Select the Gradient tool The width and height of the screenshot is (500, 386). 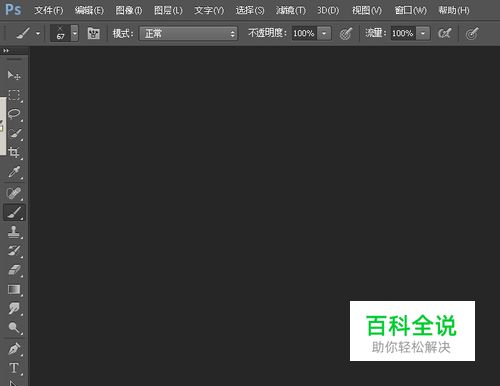click(x=14, y=289)
